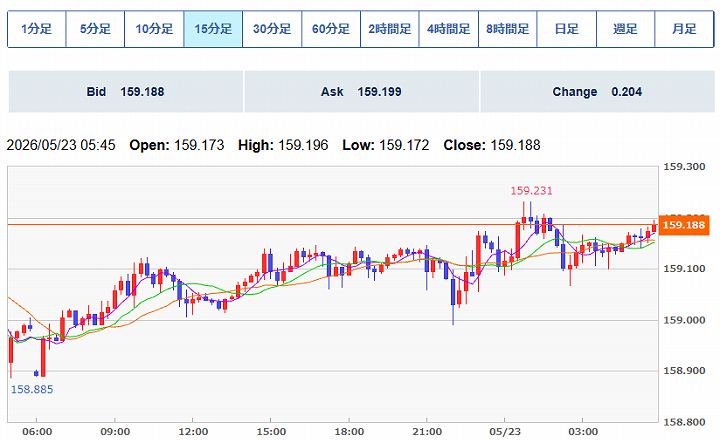Click the 06:00 time axis label

(37, 432)
